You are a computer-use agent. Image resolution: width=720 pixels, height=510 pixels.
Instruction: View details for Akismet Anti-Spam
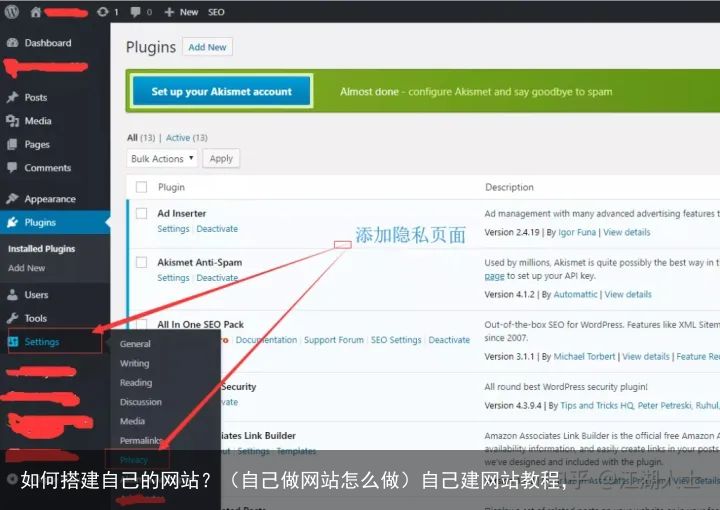click(x=628, y=294)
